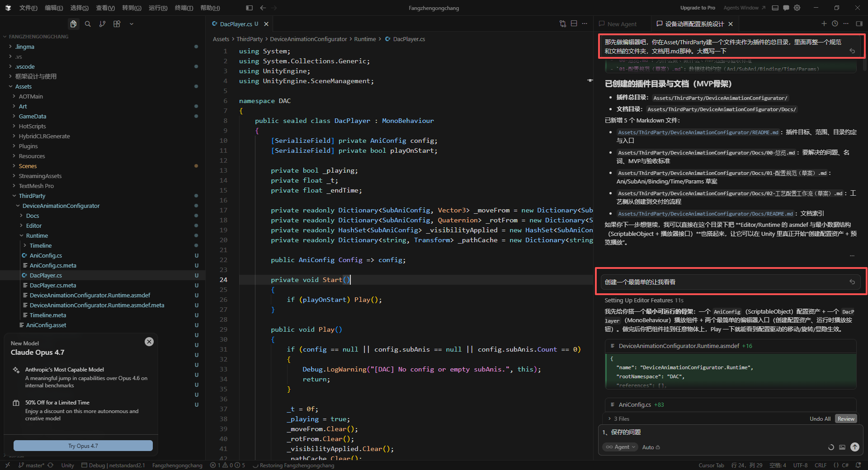Image resolution: width=868 pixels, height=470 pixels.
Task: Open chat history clock icon
Action: click(835, 23)
